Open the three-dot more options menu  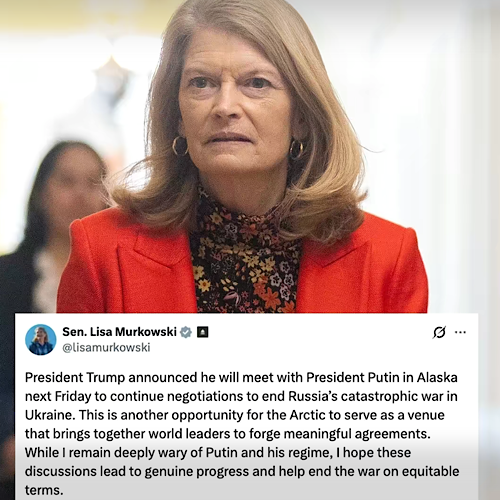click(460, 332)
